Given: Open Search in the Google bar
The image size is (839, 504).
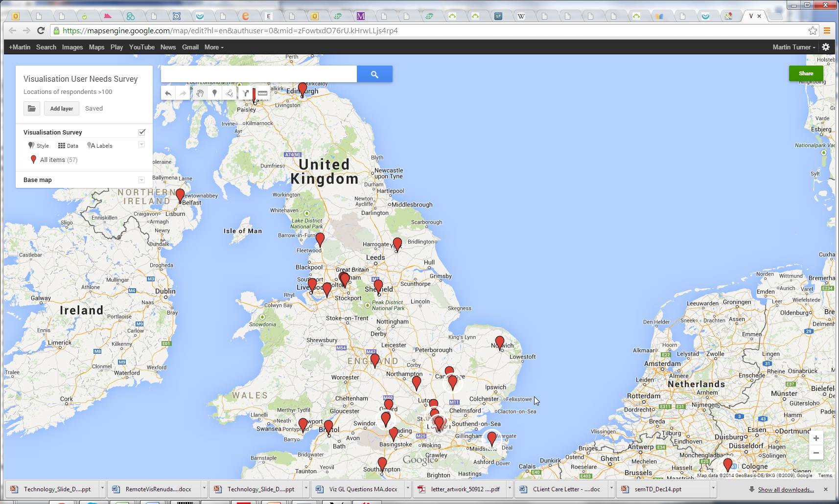Looking at the screenshot, I should [46, 47].
